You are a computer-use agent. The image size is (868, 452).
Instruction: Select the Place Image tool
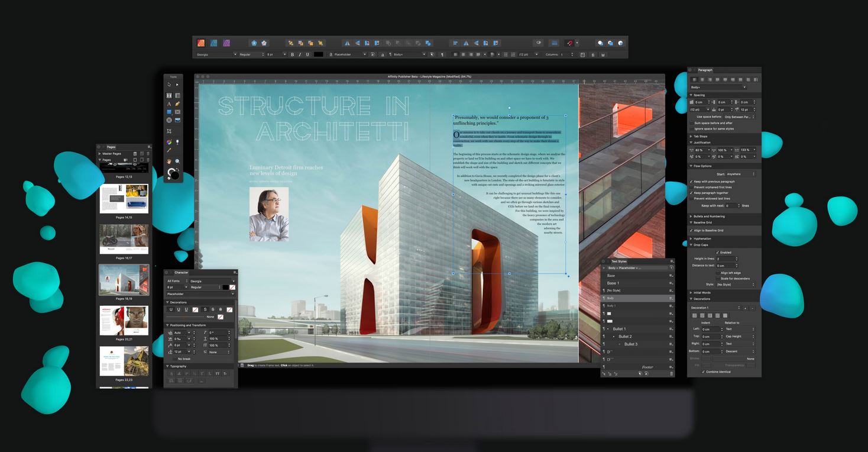pyautogui.click(x=177, y=120)
